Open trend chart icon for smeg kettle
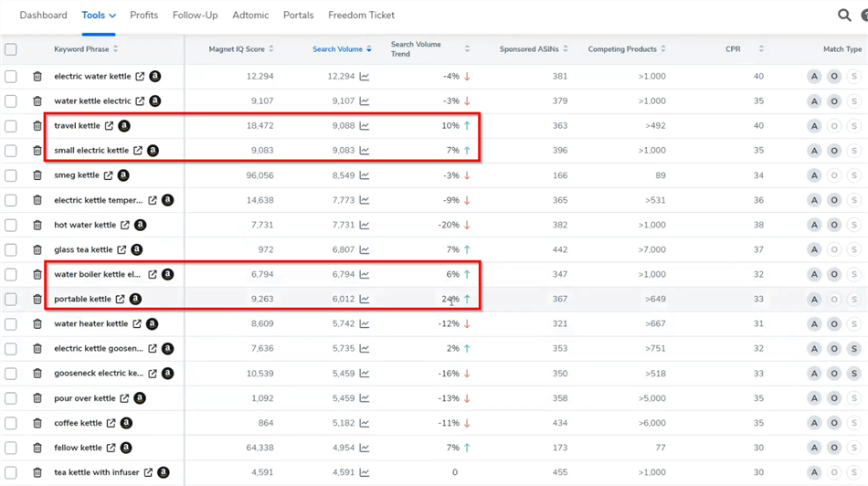Screen dimensions: 868x486 [x=365, y=175]
